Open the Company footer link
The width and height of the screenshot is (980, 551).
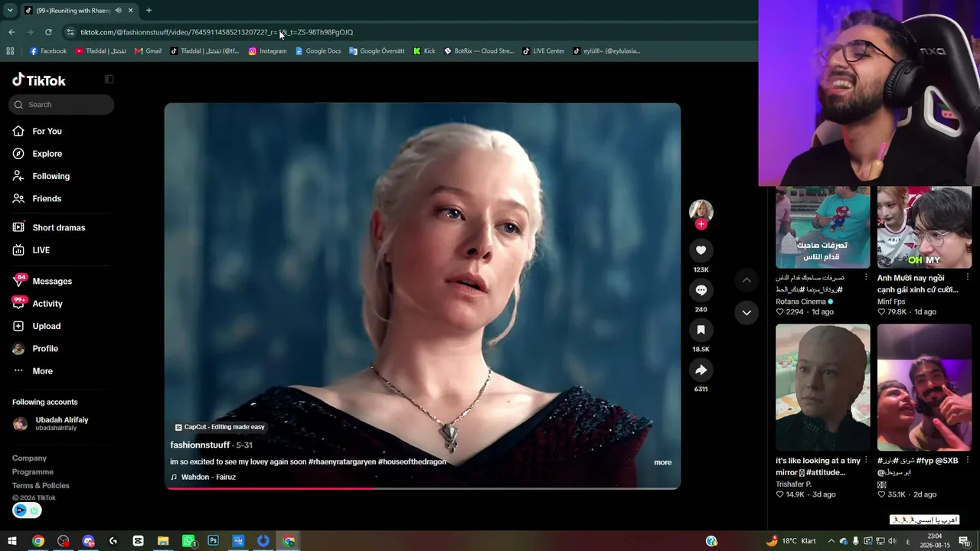click(29, 458)
